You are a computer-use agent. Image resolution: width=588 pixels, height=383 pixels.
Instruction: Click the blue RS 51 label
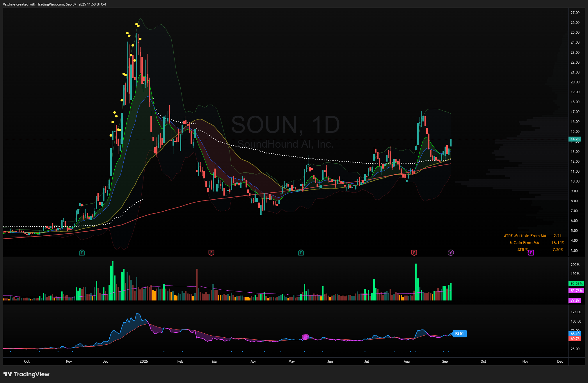click(x=459, y=334)
